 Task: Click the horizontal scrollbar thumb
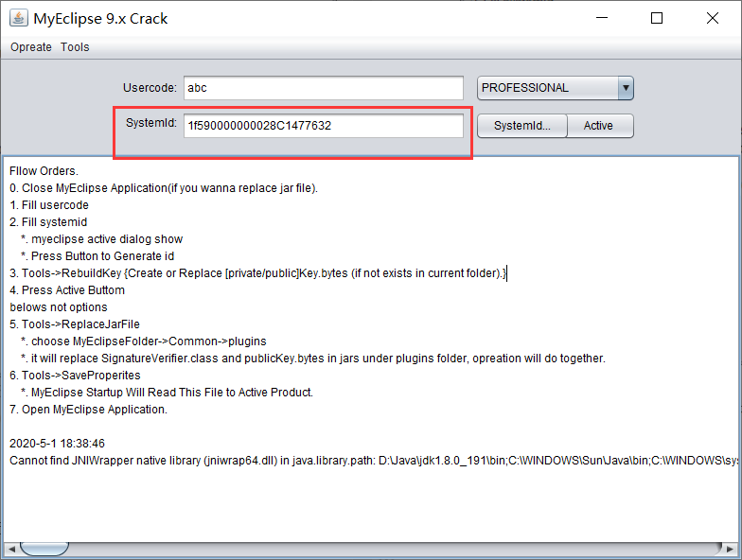click(x=44, y=549)
